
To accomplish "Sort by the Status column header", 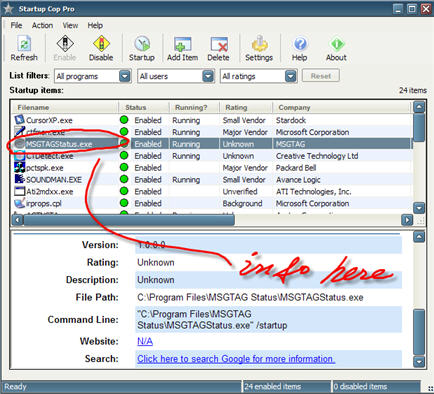I will pyautogui.click(x=144, y=107).
